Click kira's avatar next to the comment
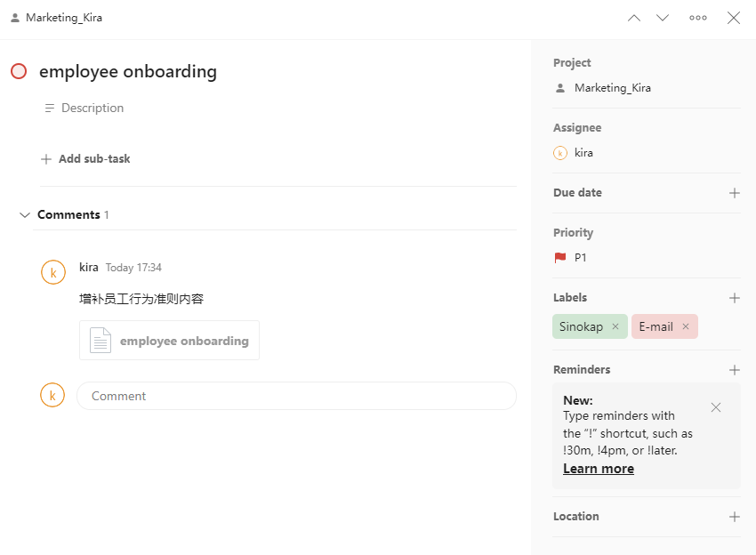 (52, 271)
